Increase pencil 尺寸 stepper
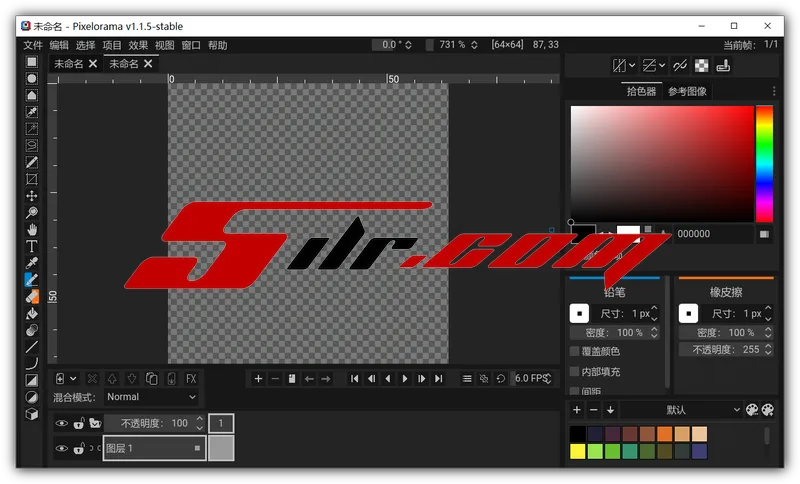The image size is (800, 484). (x=655, y=309)
